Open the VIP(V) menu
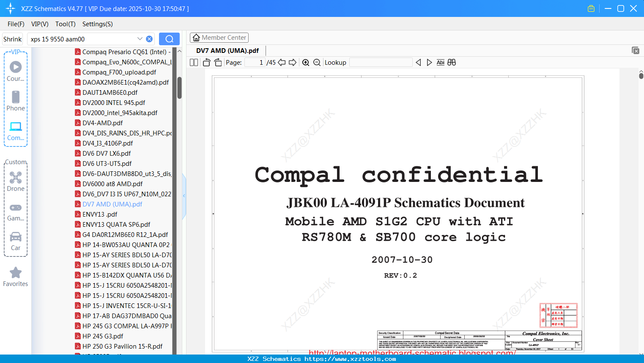The height and width of the screenshot is (363, 644). coord(40,24)
